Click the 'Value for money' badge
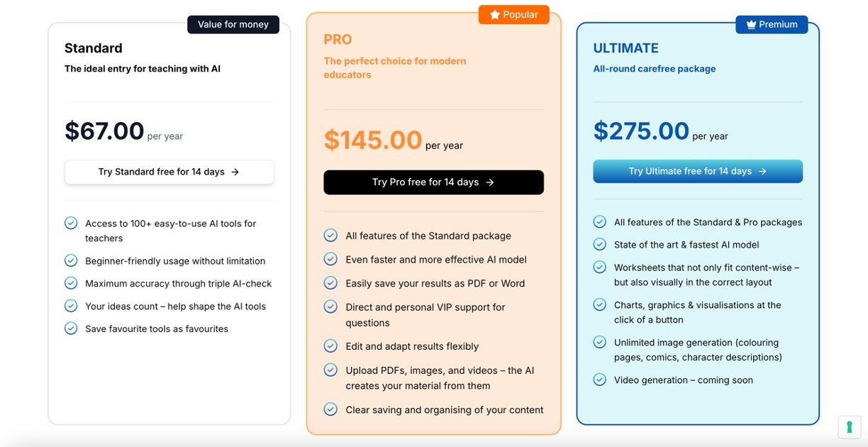 233,25
